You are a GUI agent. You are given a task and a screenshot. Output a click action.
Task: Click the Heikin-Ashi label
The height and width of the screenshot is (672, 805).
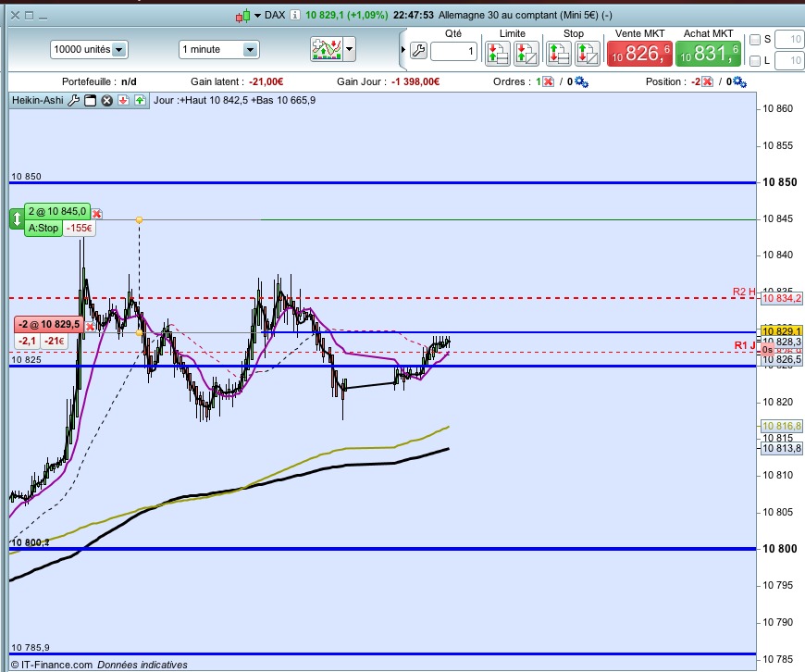tap(38, 100)
